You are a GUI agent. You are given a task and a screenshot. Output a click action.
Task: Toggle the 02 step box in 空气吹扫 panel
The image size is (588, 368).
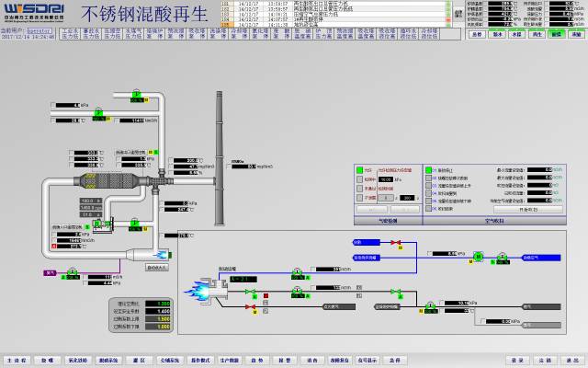pos(430,178)
